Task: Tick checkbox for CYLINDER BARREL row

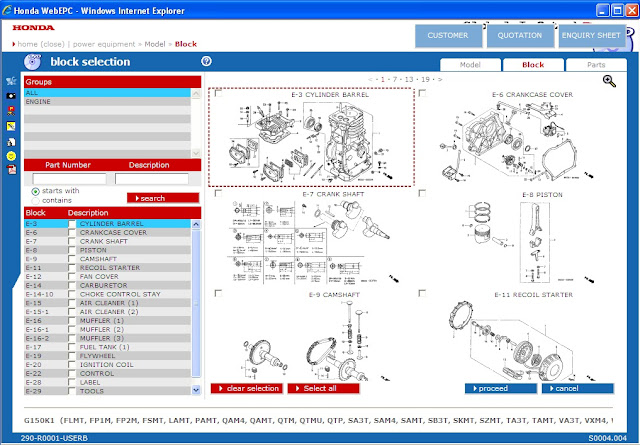Action: click(72, 224)
